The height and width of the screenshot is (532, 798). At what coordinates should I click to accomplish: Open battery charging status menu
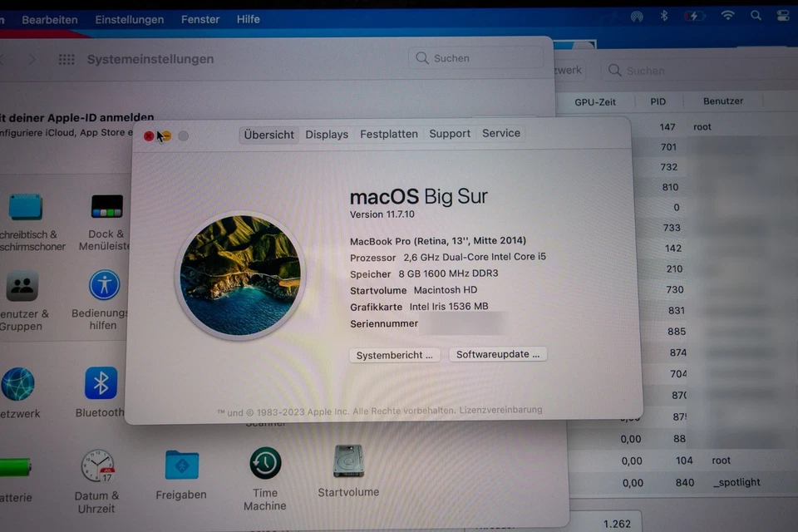[x=694, y=16]
